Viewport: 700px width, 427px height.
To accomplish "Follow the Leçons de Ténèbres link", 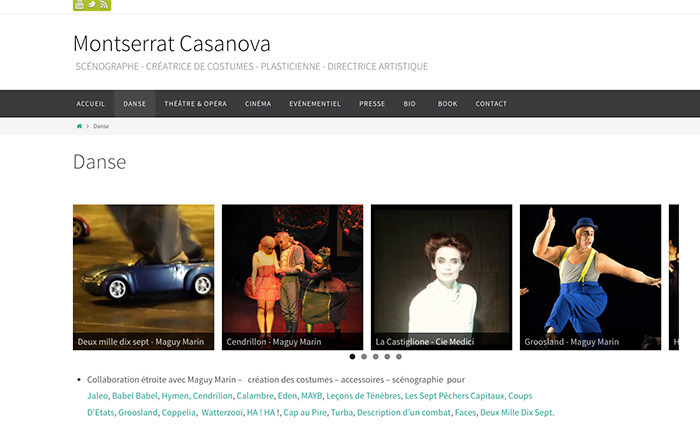I will pyautogui.click(x=363, y=396).
